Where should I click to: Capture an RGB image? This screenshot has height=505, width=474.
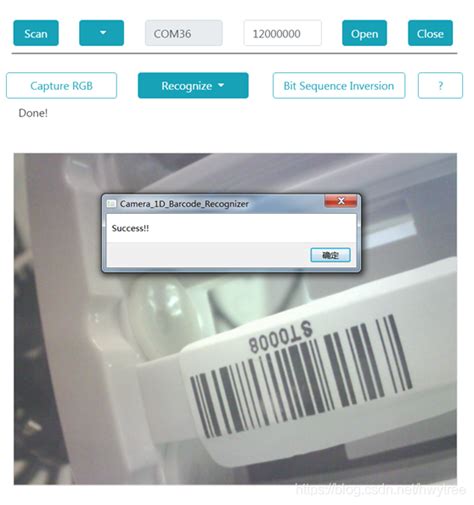click(61, 86)
